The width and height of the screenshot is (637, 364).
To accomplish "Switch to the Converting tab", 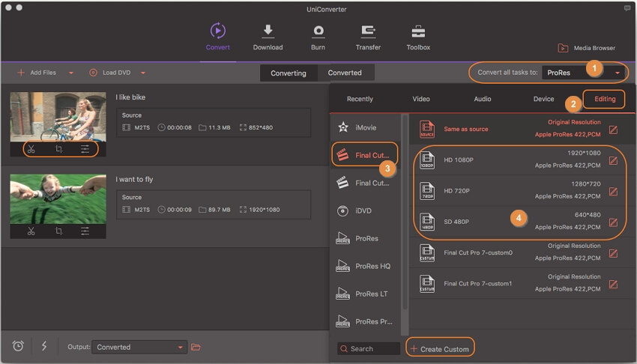I will (x=289, y=73).
